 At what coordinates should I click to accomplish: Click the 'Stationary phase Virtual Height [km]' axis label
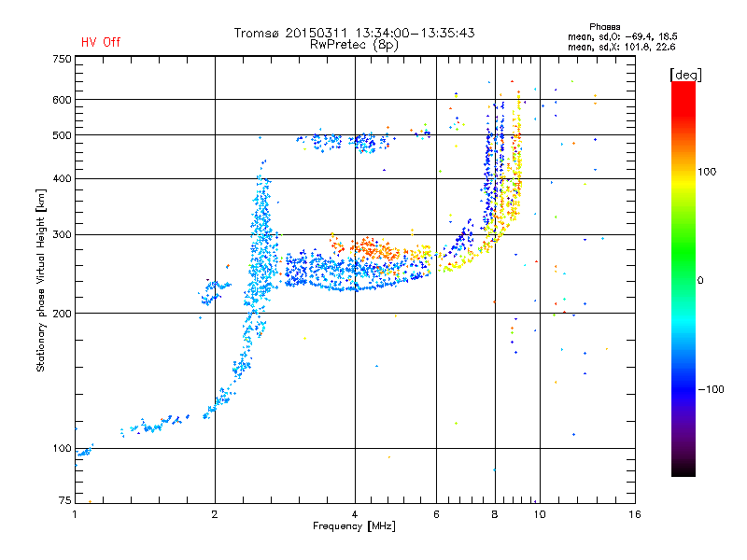click(x=41, y=281)
